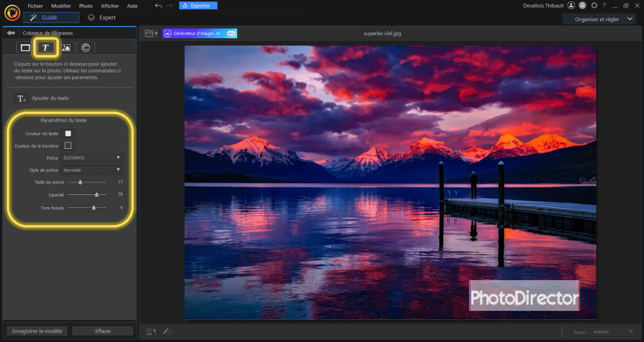644x342 pixels.
Task: Click Enregistrer le modèle button
Action: (37, 331)
